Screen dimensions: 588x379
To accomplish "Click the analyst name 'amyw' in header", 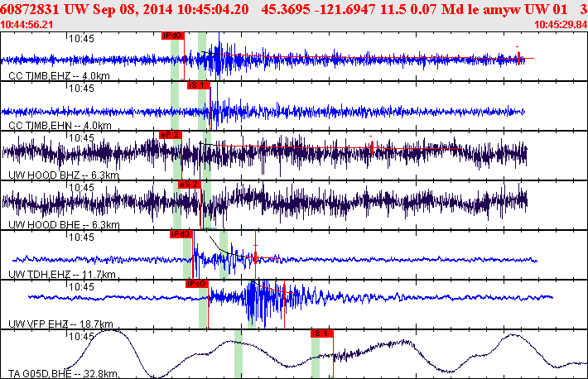I will 500,9.
